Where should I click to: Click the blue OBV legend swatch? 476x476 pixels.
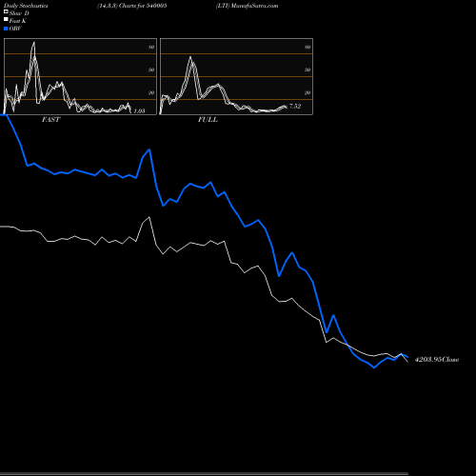[x=6, y=29]
